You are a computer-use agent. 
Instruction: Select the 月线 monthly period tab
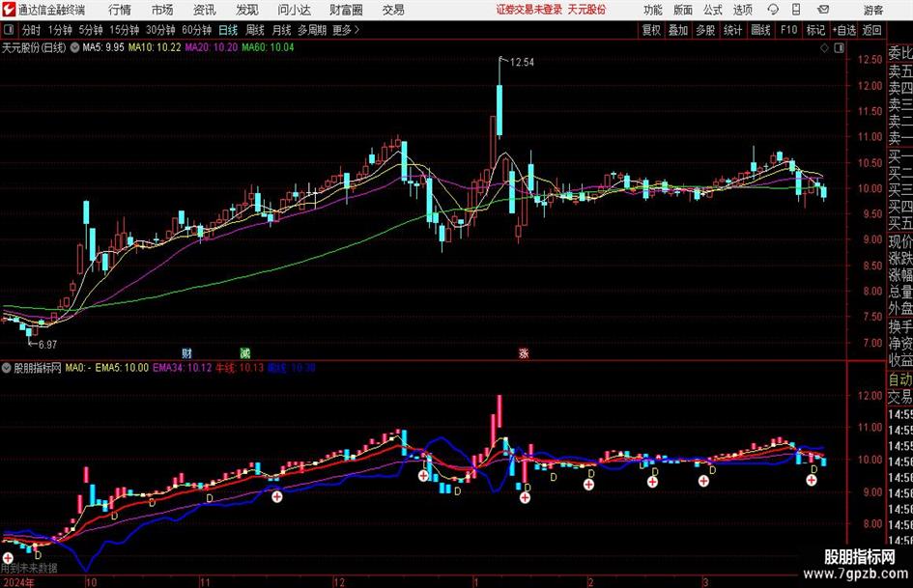[x=282, y=30]
